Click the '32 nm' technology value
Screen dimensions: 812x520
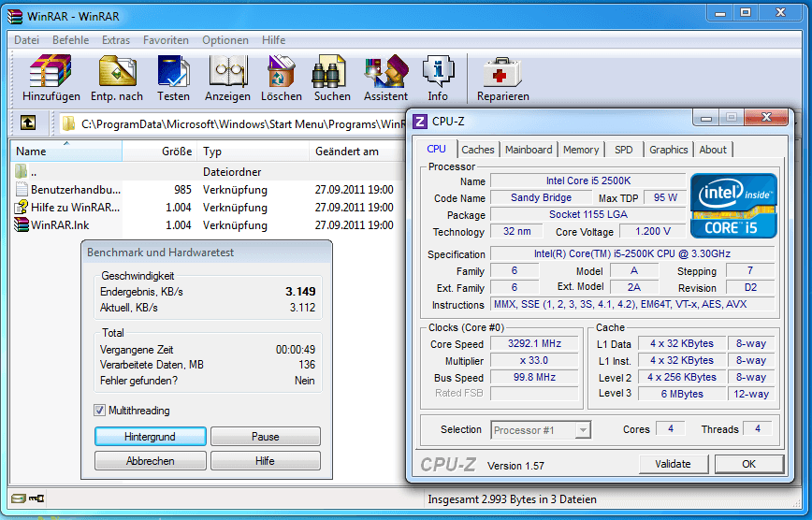[516, 231]
